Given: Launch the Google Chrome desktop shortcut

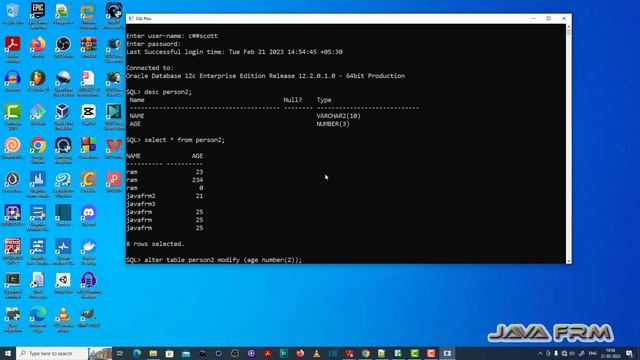Looking at the screenshot, I should (38, 148).
